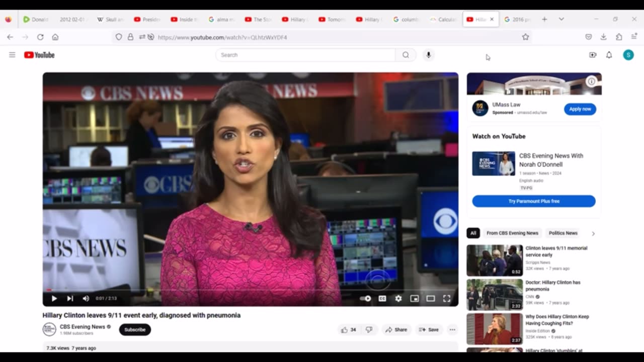Open CBS Evening News With Norah O'Donnell thumbnail
The image size is (644, 362).
point(494,163)
